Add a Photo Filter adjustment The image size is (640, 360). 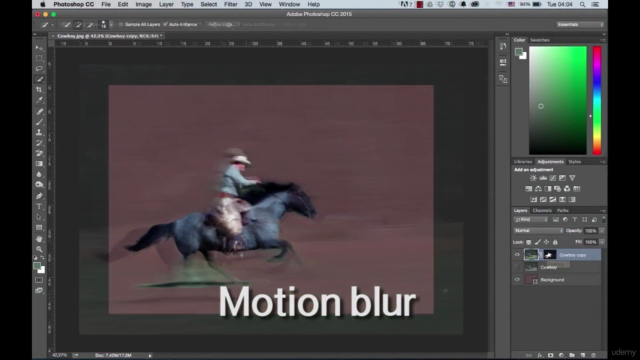click(x=558, y=189)
